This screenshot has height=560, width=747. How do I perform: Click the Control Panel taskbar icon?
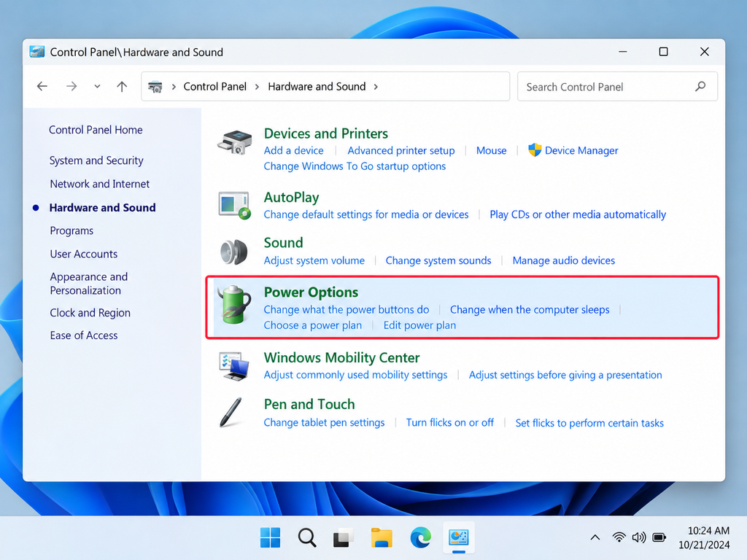click(x=459, y=537)
